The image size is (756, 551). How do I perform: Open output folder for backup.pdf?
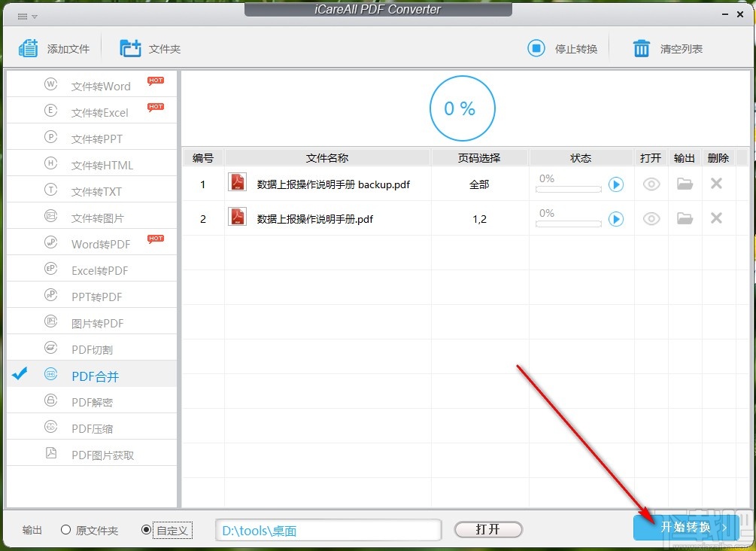[685, 184]
